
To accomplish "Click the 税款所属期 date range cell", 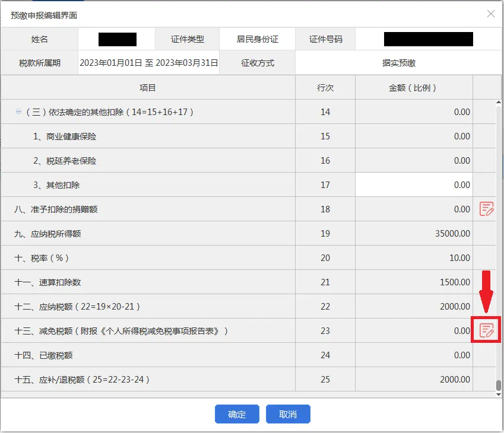I will coord(148,62).
